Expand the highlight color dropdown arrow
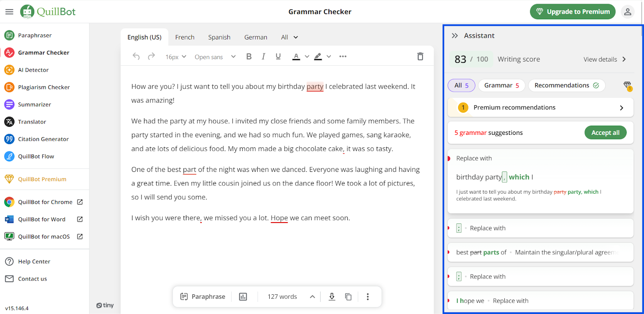644x314 pixels. [x=328, y=56]
